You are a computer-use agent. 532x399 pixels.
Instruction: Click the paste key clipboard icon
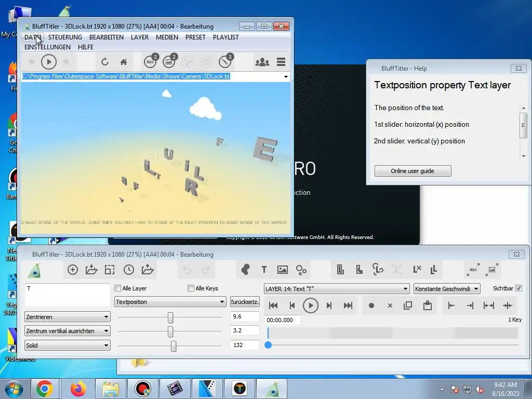(428, 305)
